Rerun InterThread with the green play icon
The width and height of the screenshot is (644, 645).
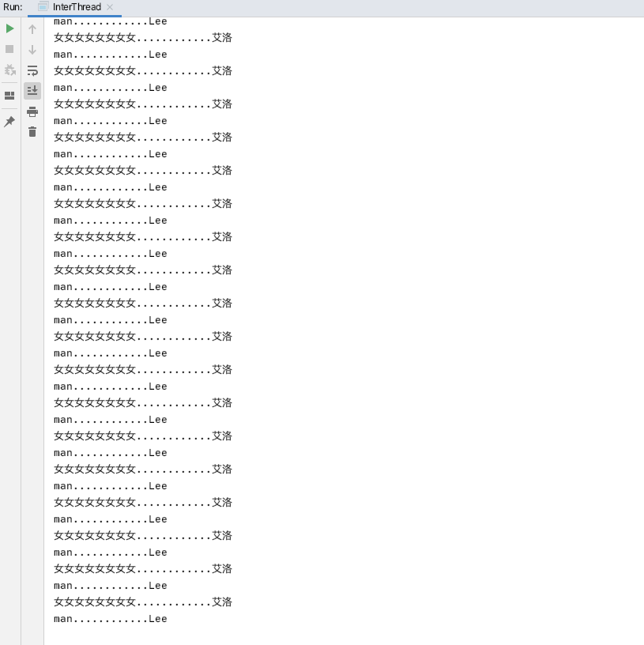(9, 28)
